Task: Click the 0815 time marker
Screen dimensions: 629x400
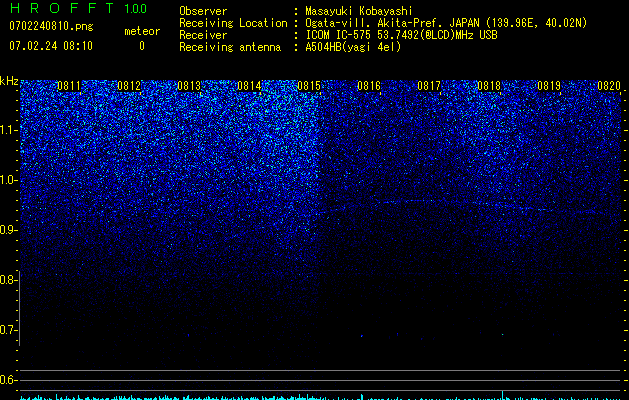Action: [309, 86]
